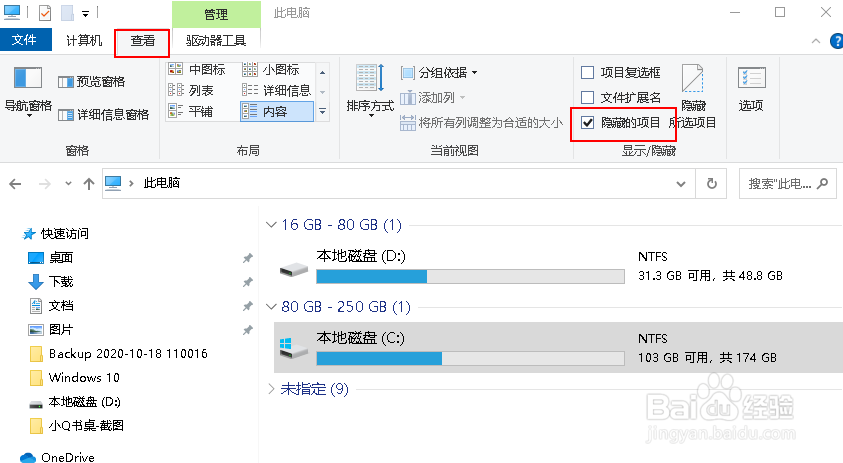Collapse the 16 GB - 80 GB group

(x=272, y=225)
